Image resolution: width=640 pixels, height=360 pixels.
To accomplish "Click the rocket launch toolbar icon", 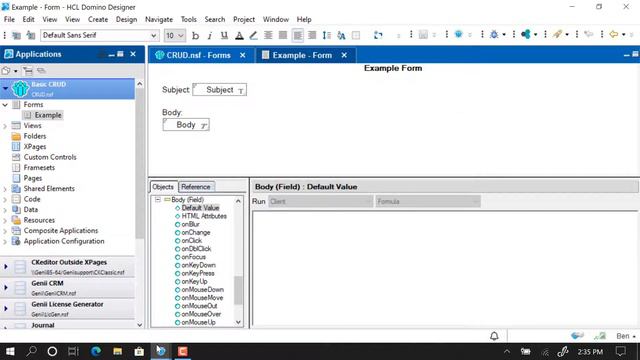I will point(558,35).
